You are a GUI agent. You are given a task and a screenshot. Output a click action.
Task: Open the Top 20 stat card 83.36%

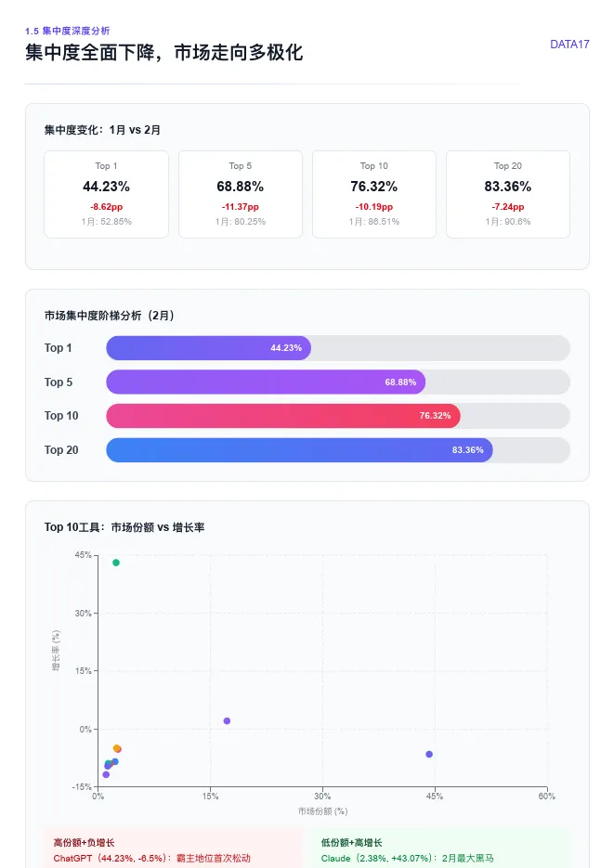point(508,194)
